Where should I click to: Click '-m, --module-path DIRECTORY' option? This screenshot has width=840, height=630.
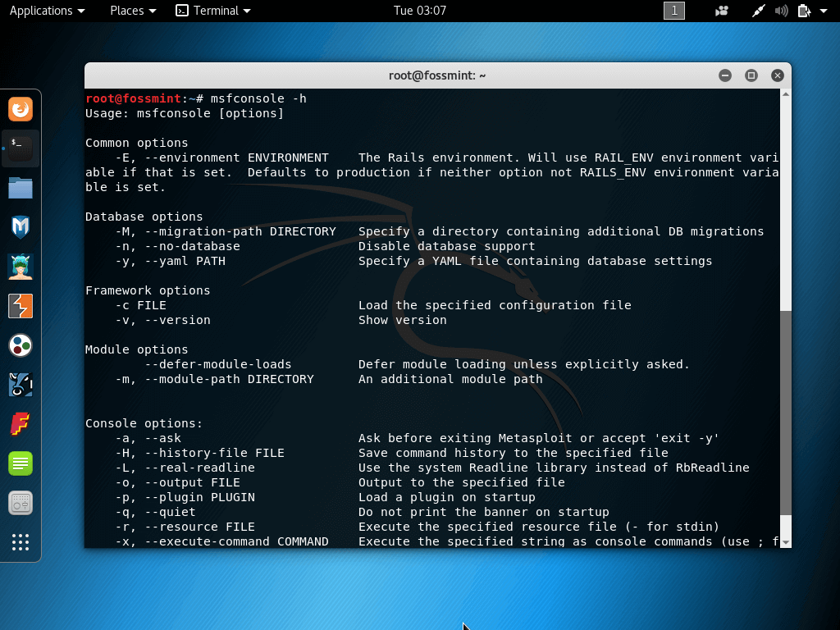click(x=214, y=379)
